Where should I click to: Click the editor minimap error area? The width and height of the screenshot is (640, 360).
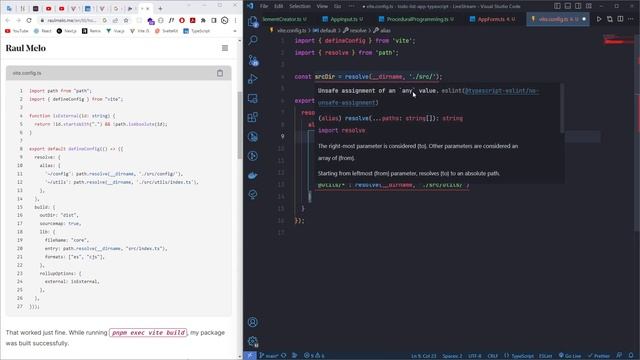[x=619, y=40]
